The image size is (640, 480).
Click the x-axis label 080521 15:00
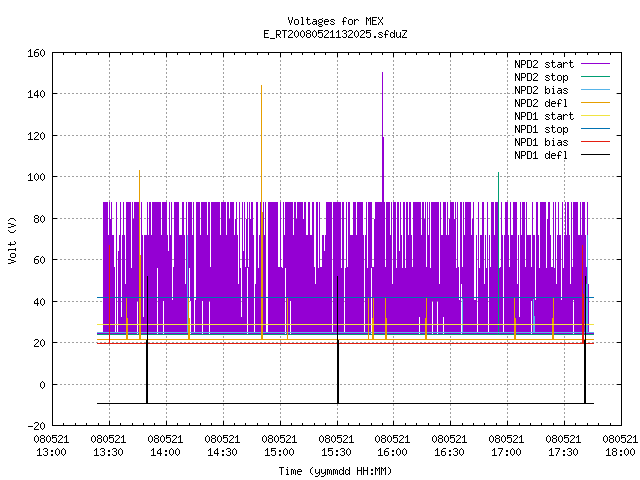pyautogui.click(x=279, y=445)
